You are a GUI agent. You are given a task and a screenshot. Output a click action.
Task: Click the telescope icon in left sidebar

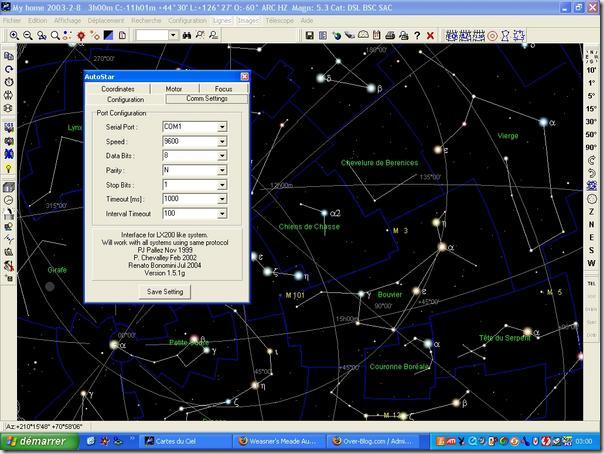pos(8,213)
